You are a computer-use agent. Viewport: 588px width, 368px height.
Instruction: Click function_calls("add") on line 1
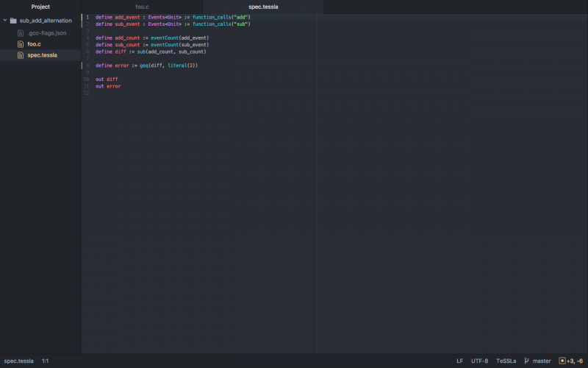221,17
